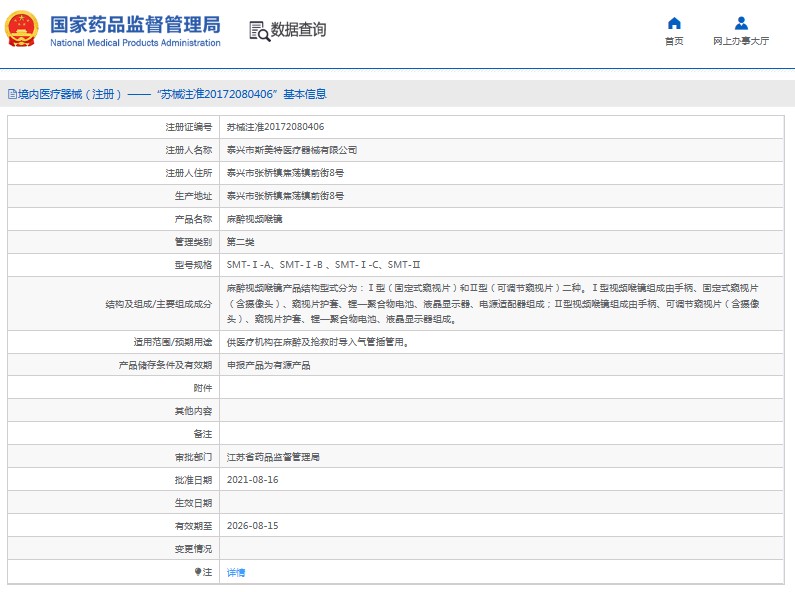Go to 网上办事大厅 text label
The width and height of the screenshot is (795, 592).
pos(741,42)
